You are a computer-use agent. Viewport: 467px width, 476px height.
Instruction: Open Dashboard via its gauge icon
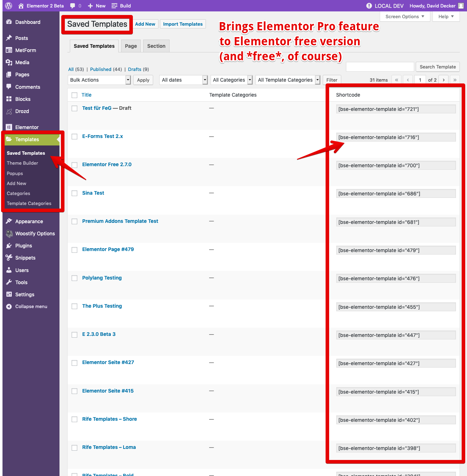(x=9, y=22)
